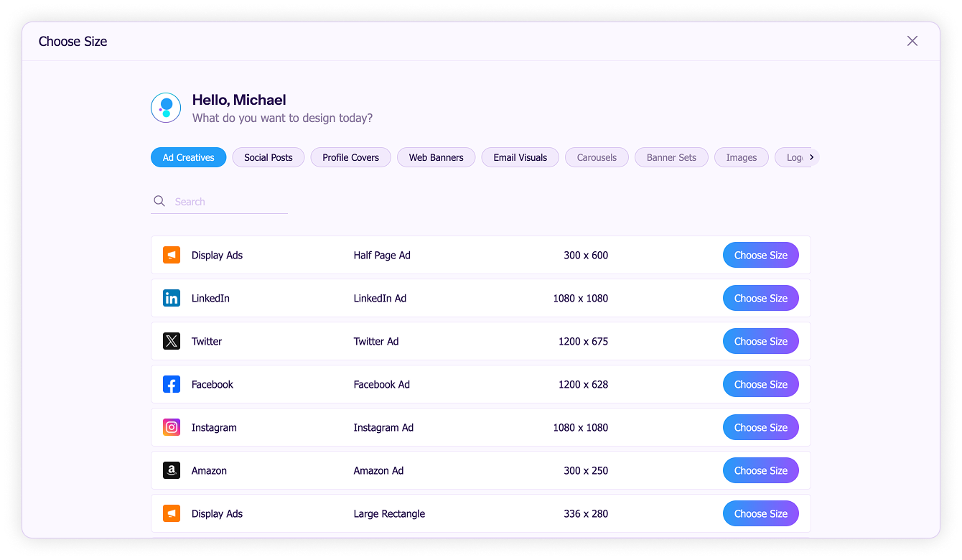Image resolution: width=962 pixels, height=560 pixels.
Task: Click the search magnifier icon
Action: [159, 201]
